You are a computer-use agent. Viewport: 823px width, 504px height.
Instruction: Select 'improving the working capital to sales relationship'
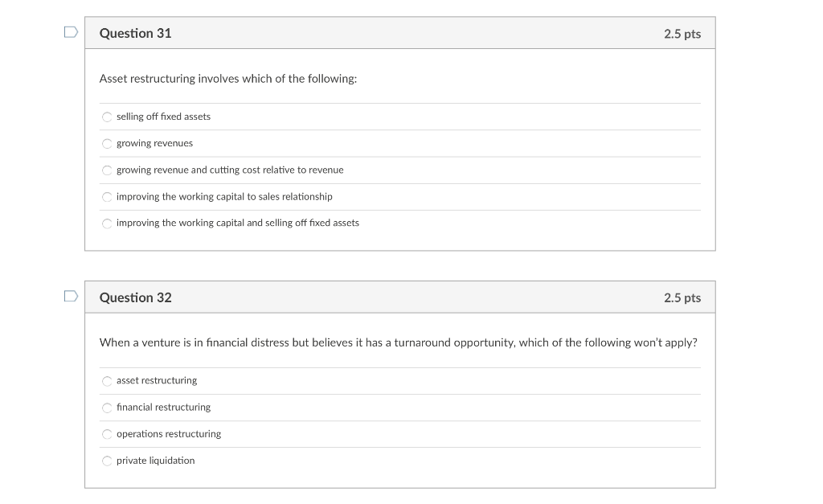click(x=107, y=196)
